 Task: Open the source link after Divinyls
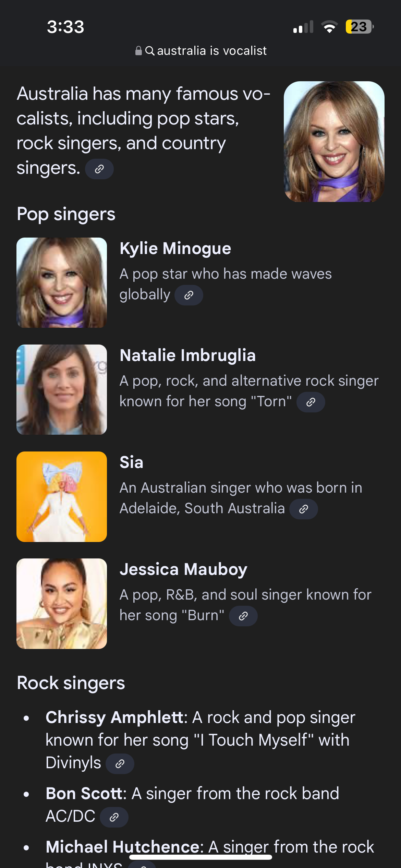120,764
